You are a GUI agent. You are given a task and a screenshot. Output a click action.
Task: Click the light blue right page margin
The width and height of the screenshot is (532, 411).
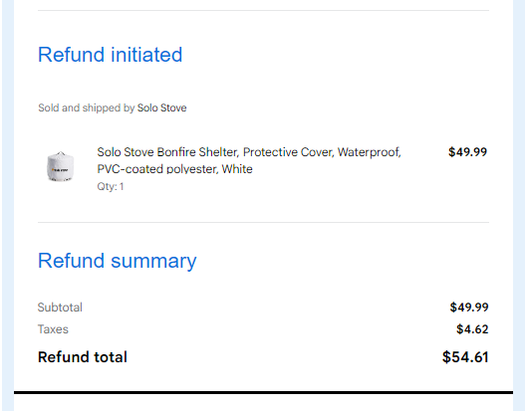[x=519, y=205]
